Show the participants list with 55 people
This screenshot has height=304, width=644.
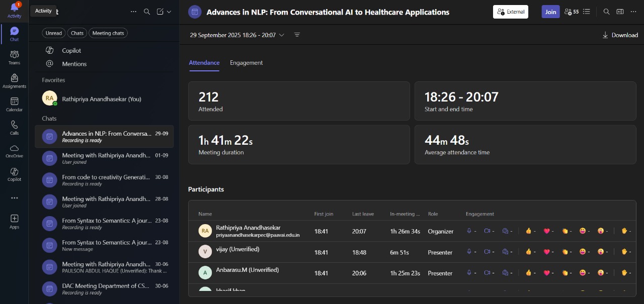click(x=572, y=12)
